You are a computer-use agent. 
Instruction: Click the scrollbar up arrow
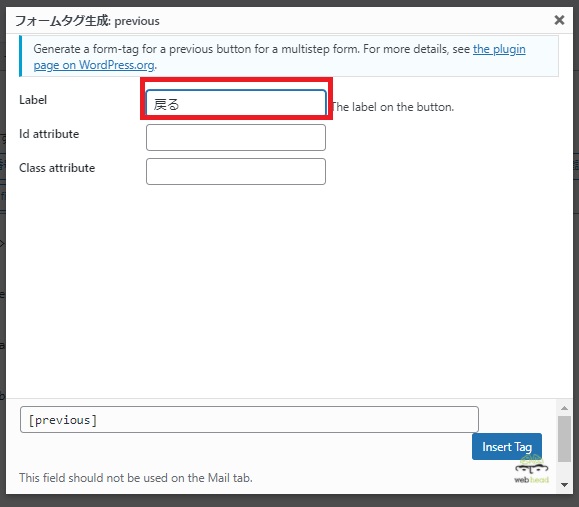[x=564, y=408]
